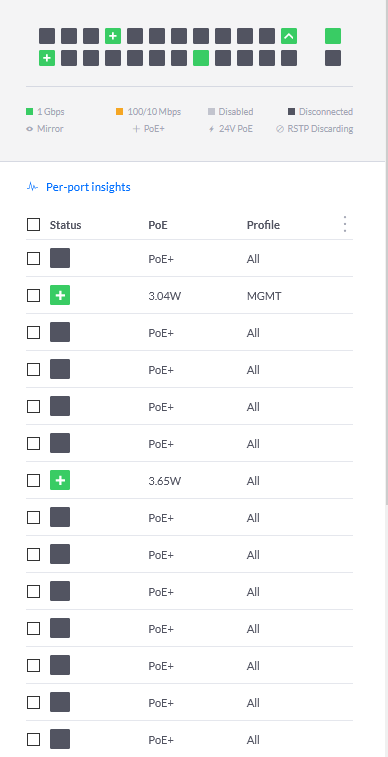388x757 pixels.
Task: Open Per-port insights link
Action: 88,187
